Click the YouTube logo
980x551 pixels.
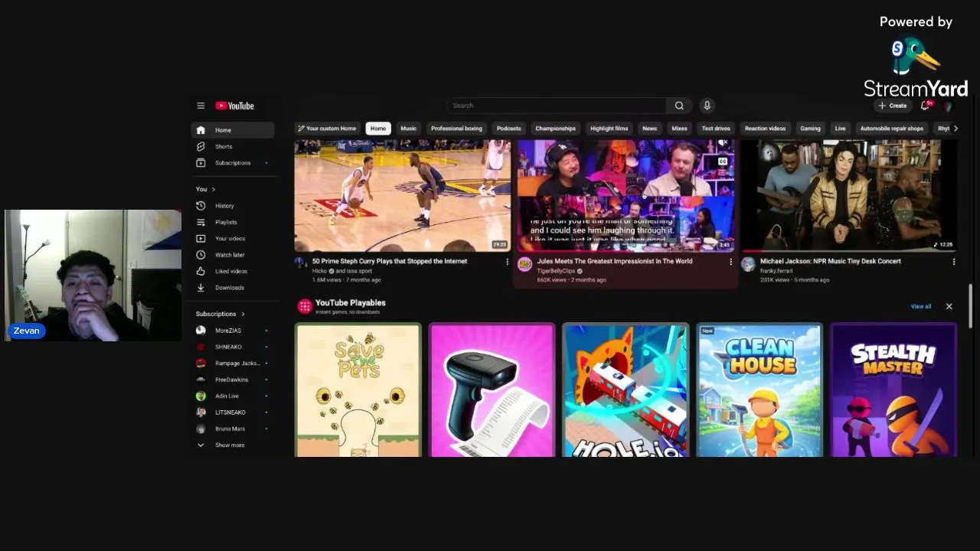pyautogui.click(x=234, y=106)
